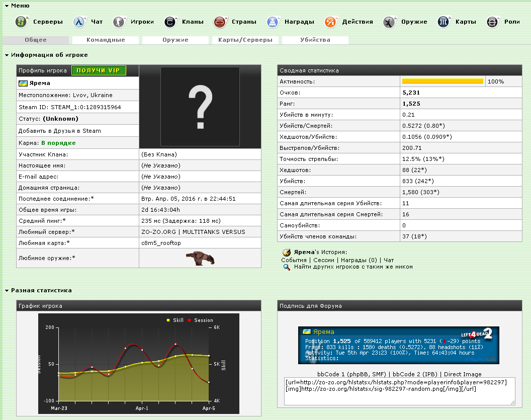The image size is (531, 420).
Task: Switch to the Командные tab
Action: [106, 40]
